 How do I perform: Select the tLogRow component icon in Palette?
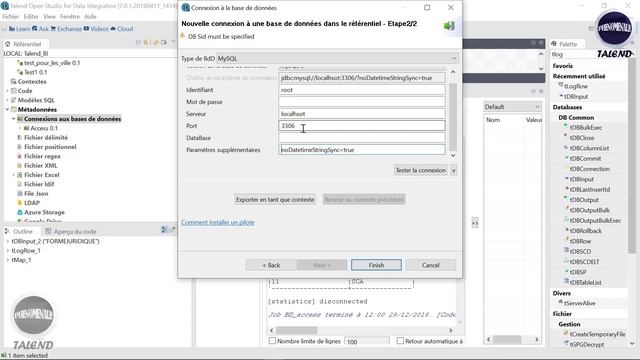pyautogui.click(x=561, y=85)
